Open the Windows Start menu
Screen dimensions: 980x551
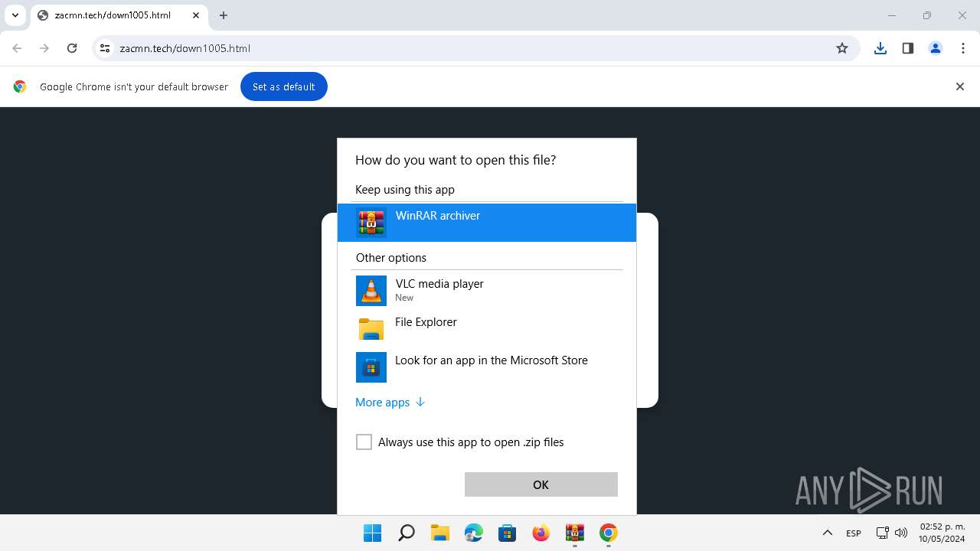(373, 533)
